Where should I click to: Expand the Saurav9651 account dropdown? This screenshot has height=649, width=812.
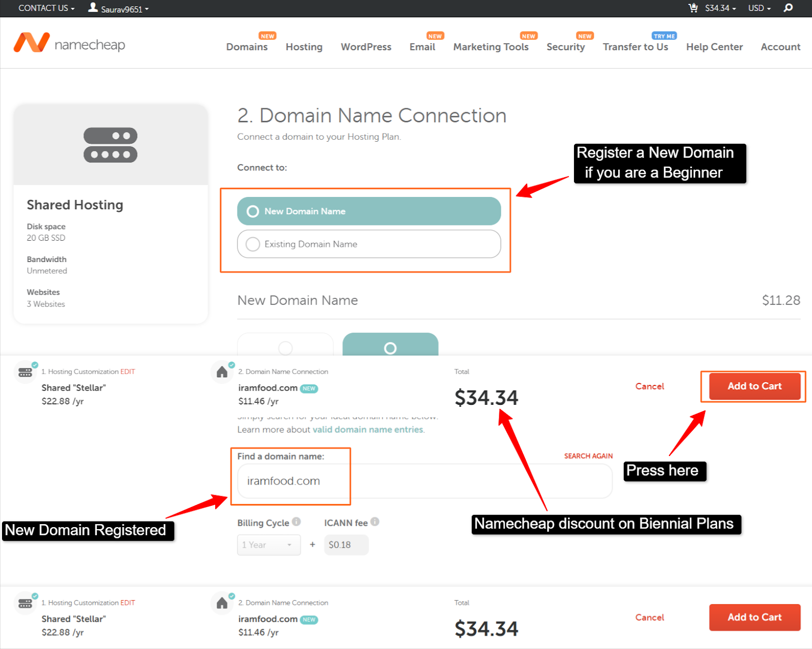tap(125, 9)
